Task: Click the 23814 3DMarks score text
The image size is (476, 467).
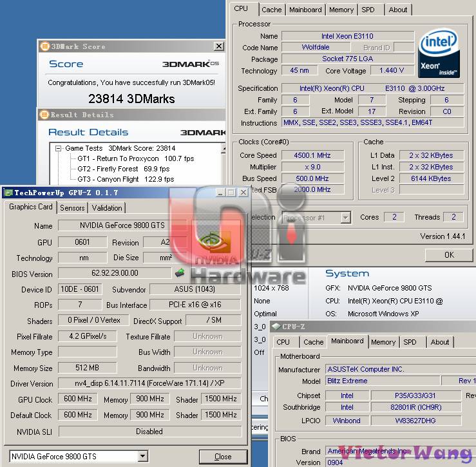Action: point(131,99)
